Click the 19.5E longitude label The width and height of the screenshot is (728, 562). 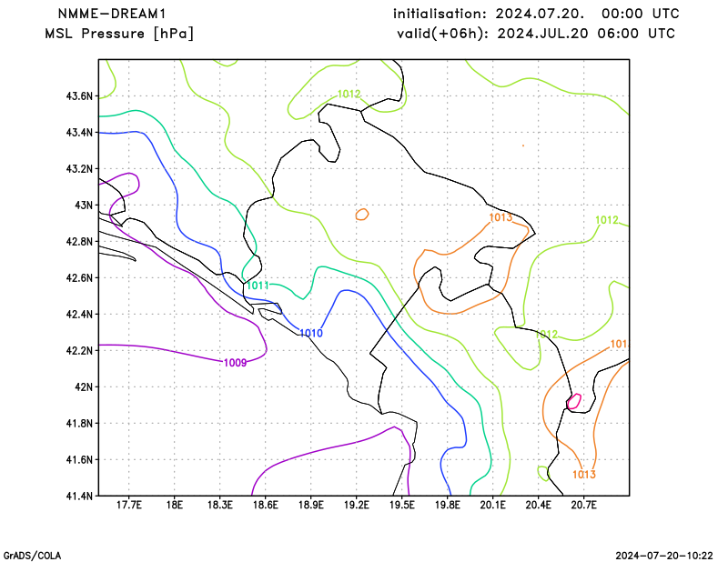pyautogui.click(x=401, y=505)
